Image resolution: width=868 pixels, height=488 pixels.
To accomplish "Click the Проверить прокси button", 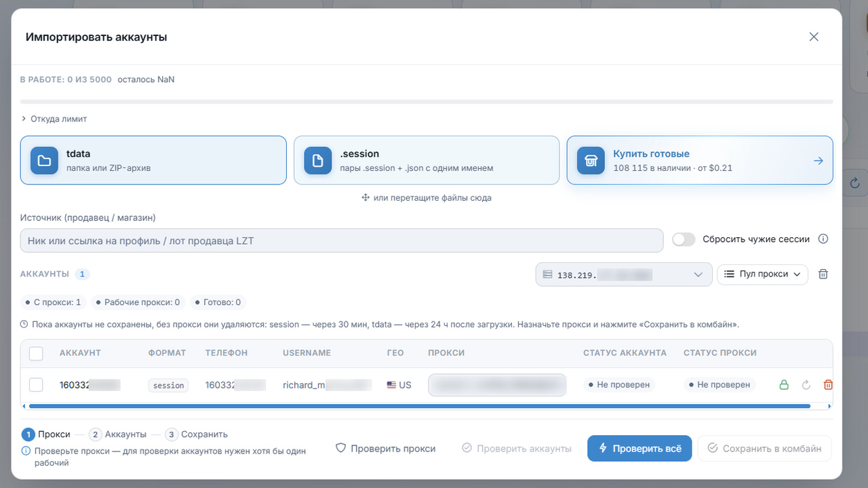I will 386,449.
